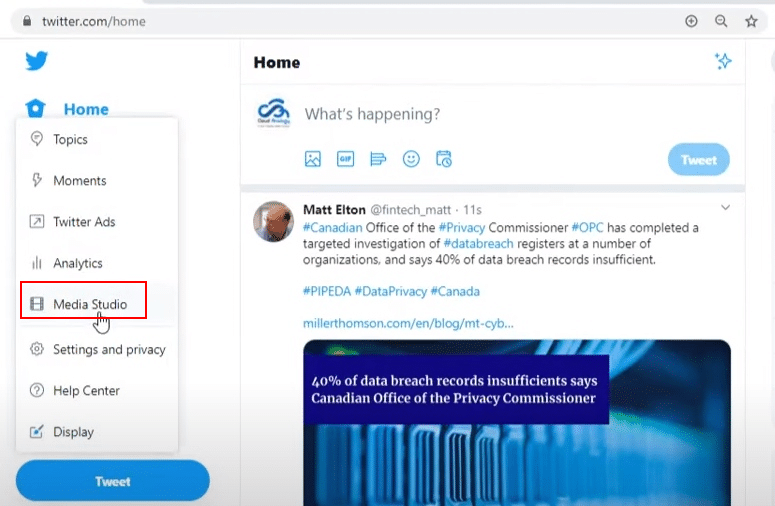Click the Topics speech-pin icon

pyautogui.click(x=37, y=138)
